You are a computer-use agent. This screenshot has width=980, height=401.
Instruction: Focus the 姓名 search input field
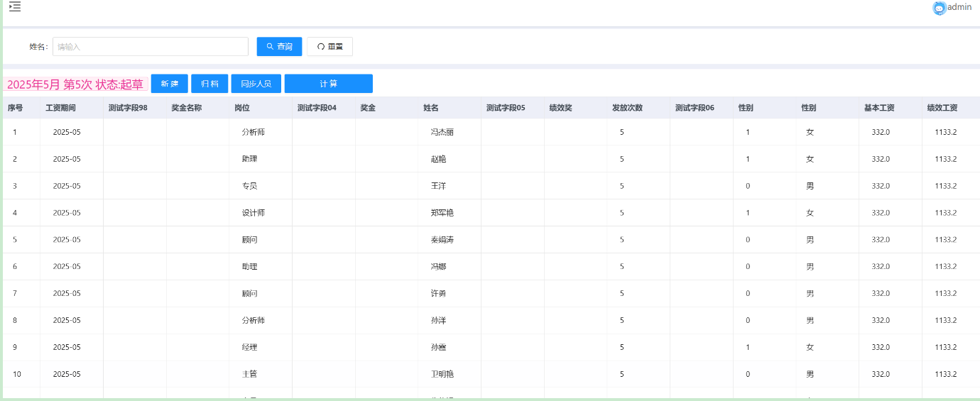151,47
